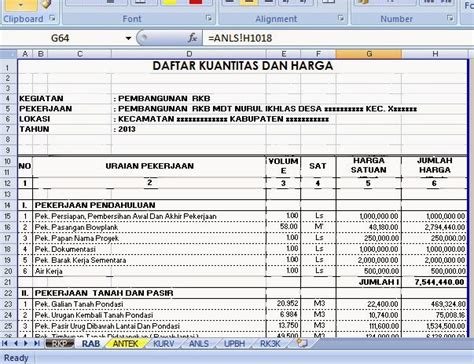Open the ANTEK sheet tab
474x364 pixels.
(x=126, y=344)
